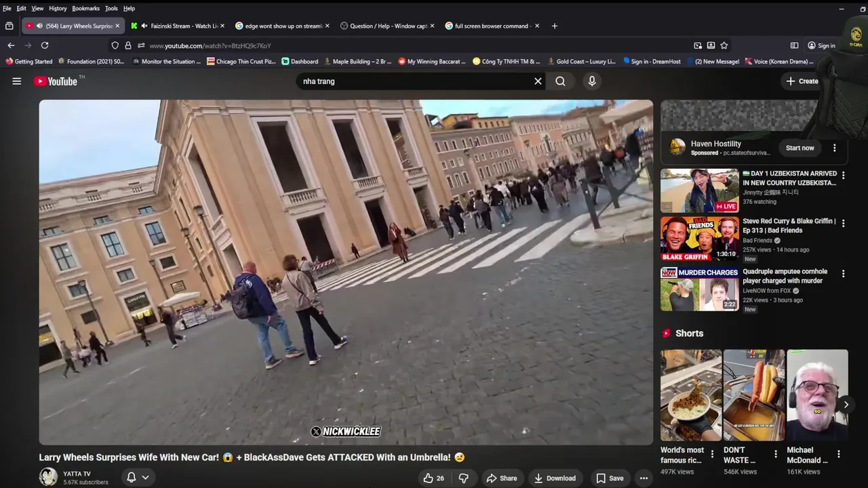Image resolution: width=868 pixels, height=488 pixels.
Task: Open the Voice (Korean Drama) bookmark
Action: point(779,61)
